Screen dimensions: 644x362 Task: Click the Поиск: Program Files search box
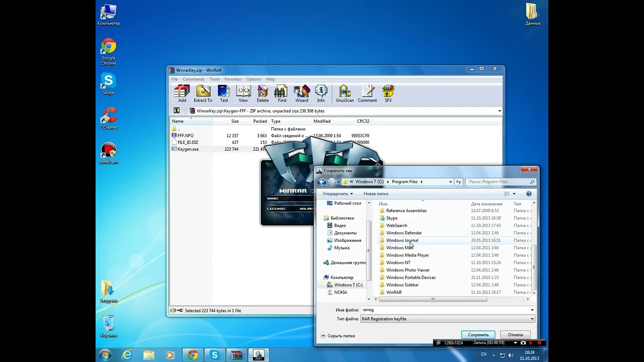(x=500, y=182)
